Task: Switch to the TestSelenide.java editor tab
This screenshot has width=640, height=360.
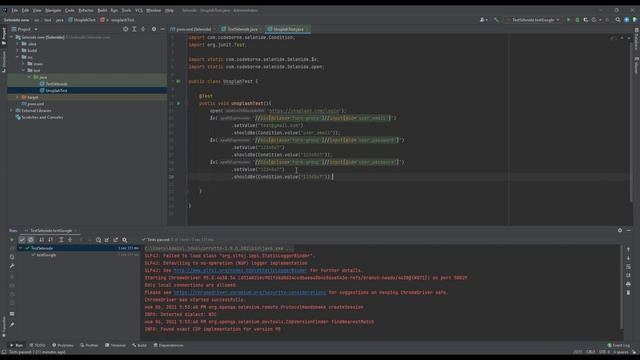Action: [242, 29]
